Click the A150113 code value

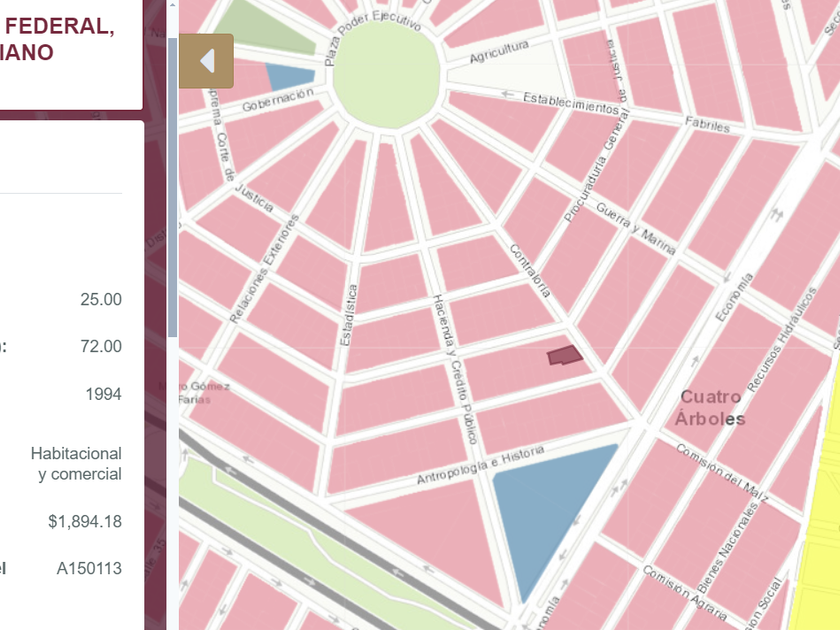coord(89,568)
